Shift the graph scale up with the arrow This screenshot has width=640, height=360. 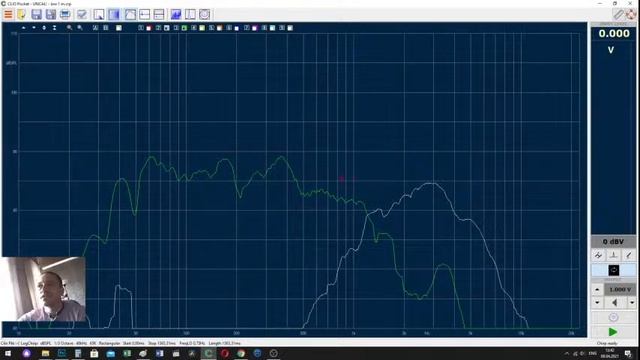click(24, 28)
